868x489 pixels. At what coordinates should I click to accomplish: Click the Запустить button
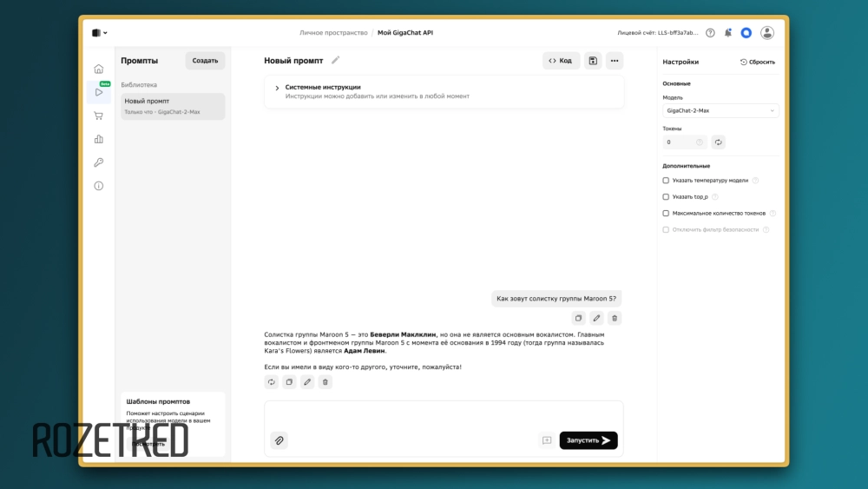(589, 440)
